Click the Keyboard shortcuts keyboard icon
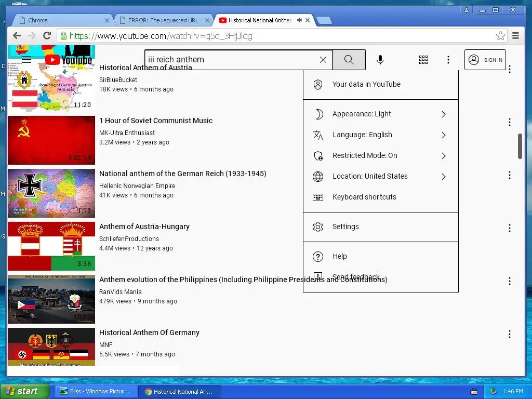 pos(318,197)
